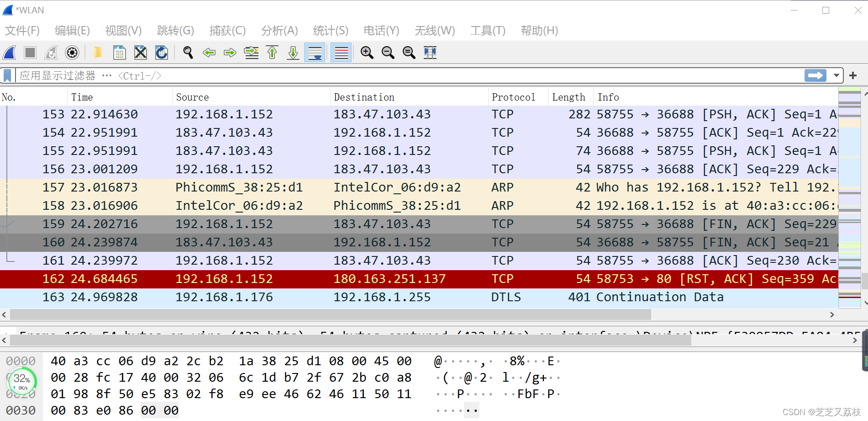Image resolution: width=868 pixels, height=421 pixels.
Task: Open the filter bookmark icon
Action: (x=8, y=75)
